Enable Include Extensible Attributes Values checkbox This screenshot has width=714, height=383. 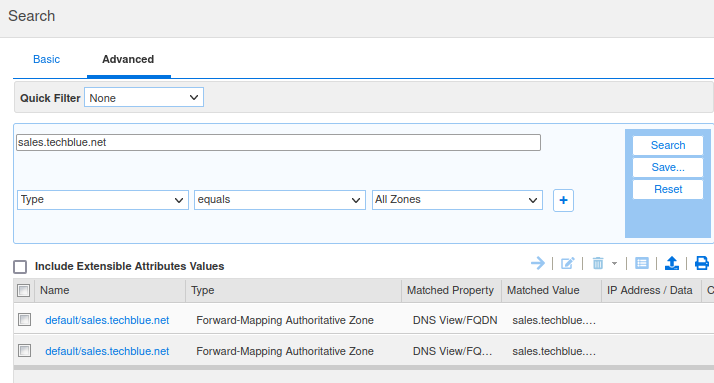[x=20, y=266]
